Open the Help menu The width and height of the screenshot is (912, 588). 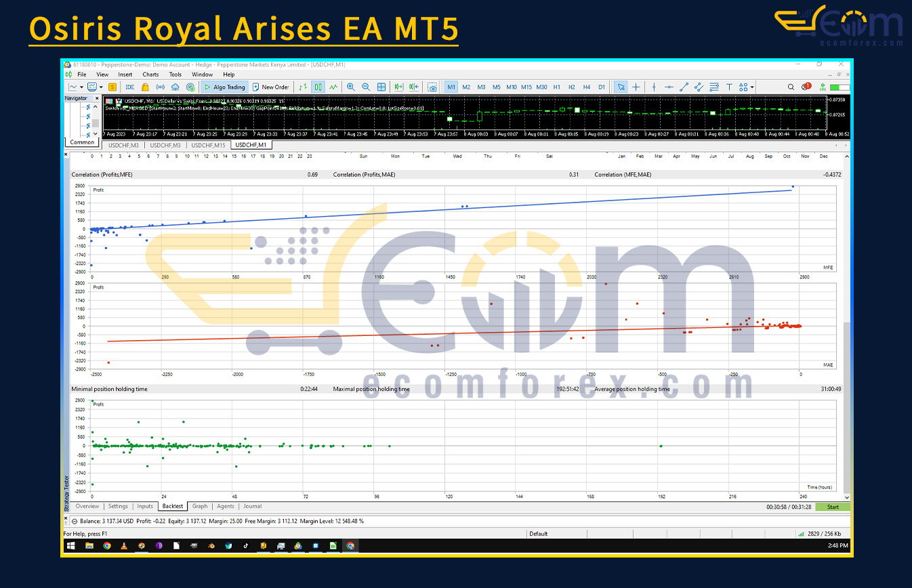click(229, 75)
